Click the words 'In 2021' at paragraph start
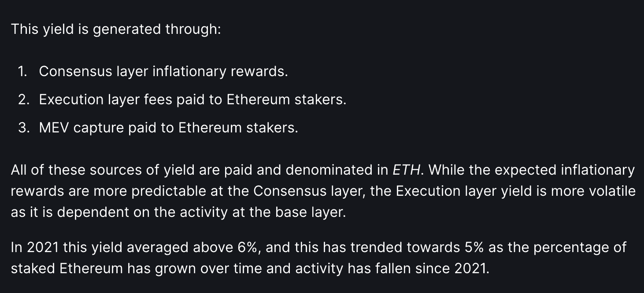Screen dimensions: 644x293 [35, 248]
